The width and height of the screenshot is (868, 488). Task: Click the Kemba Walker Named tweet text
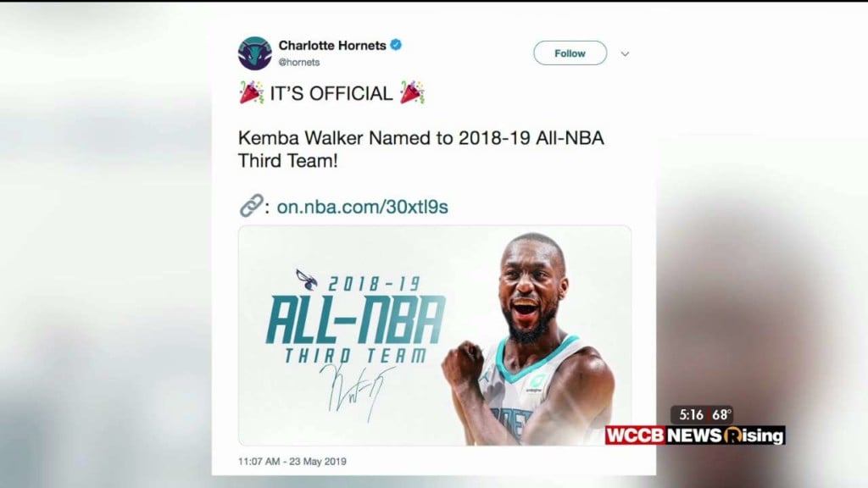click(420, 149)
